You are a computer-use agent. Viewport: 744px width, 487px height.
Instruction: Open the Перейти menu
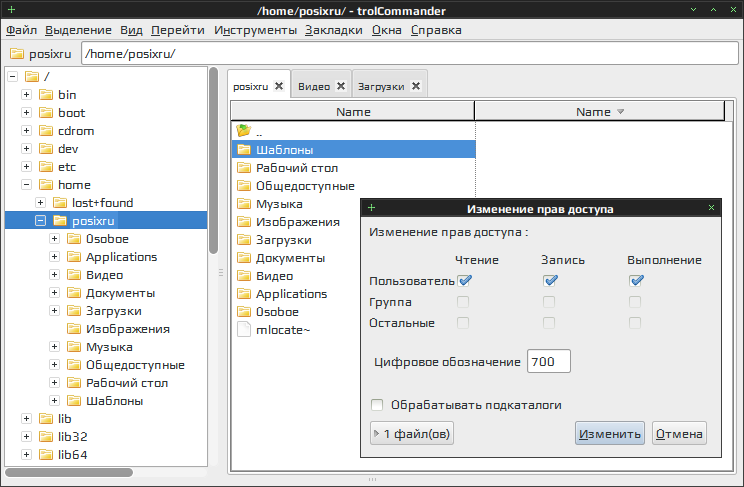[x=178, y=30]
